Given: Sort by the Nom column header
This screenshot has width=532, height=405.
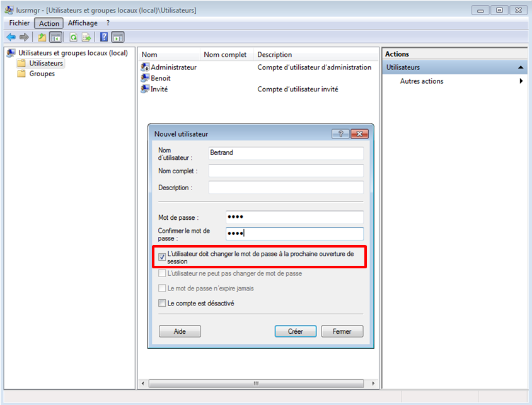Looking at the screenshot, I should pyautogui.click(x=169, y=55).
